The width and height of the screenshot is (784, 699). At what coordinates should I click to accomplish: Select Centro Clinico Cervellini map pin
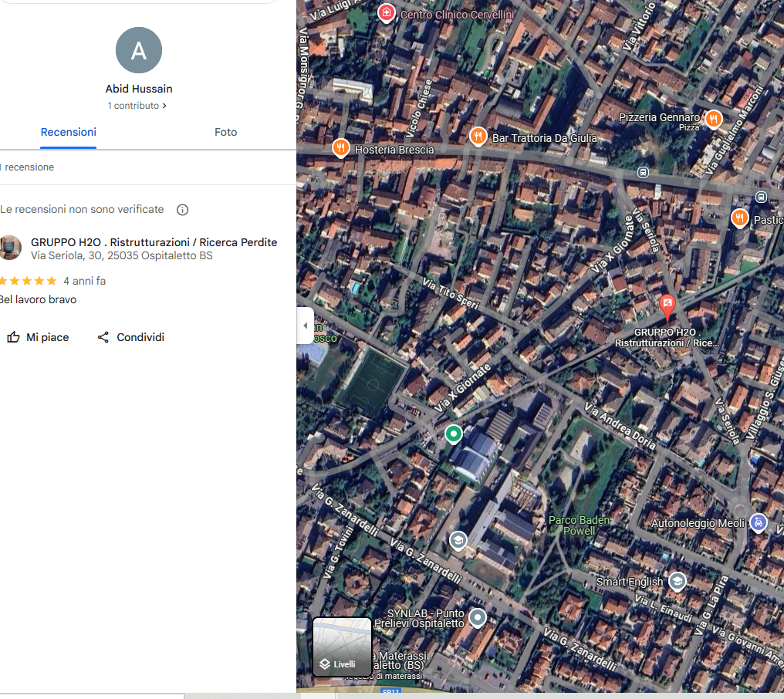click(387, 12)
